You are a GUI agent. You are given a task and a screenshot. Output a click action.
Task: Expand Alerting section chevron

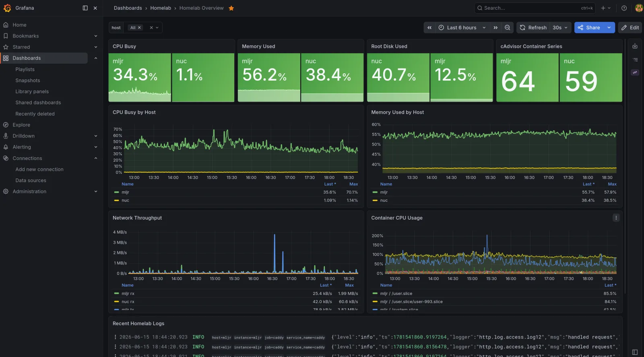96,147
